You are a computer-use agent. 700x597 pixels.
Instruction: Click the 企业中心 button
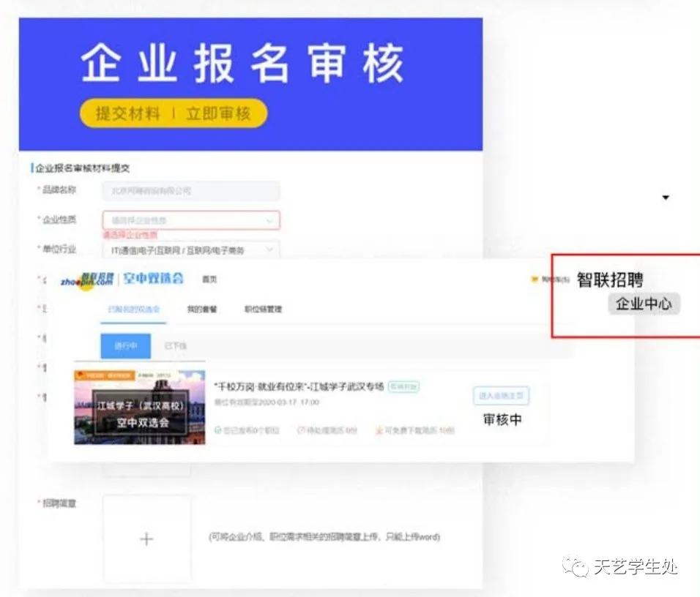pyautogui.click(x=644, y=304)
